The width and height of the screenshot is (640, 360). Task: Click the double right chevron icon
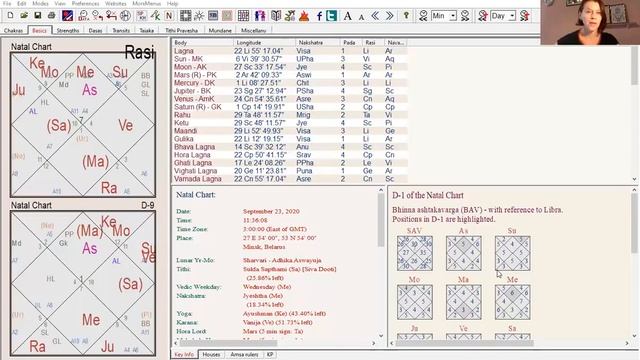(390, 16)
